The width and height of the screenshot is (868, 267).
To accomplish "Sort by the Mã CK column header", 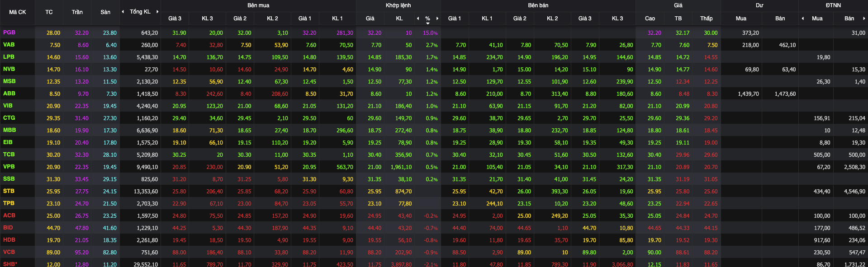I will pyautogui.click(x=18, y=12).
